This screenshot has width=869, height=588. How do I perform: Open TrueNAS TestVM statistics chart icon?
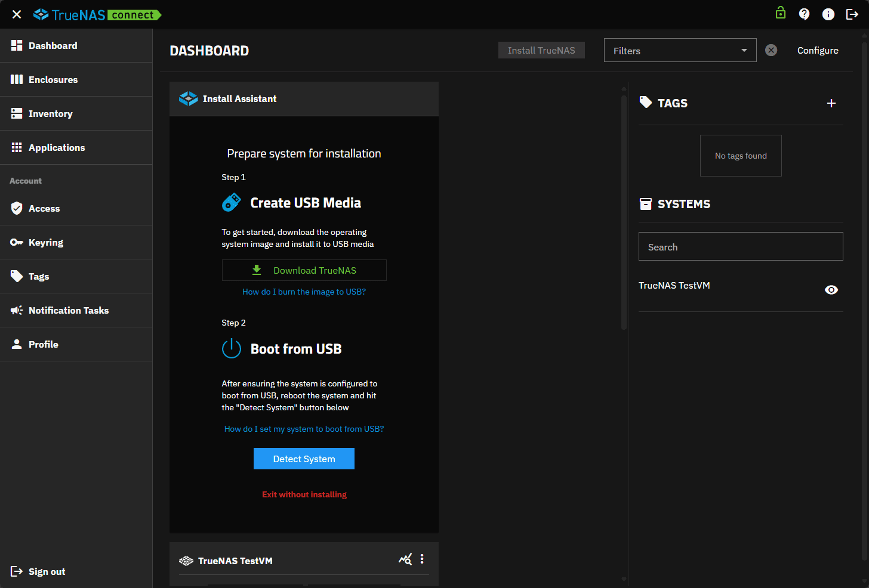coord(405,559)
